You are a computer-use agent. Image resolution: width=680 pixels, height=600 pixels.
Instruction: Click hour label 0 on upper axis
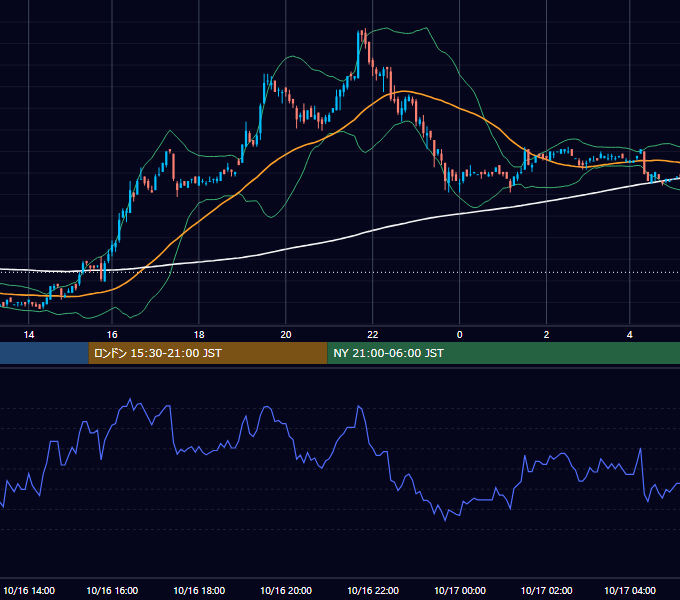(x=460, y=335)
